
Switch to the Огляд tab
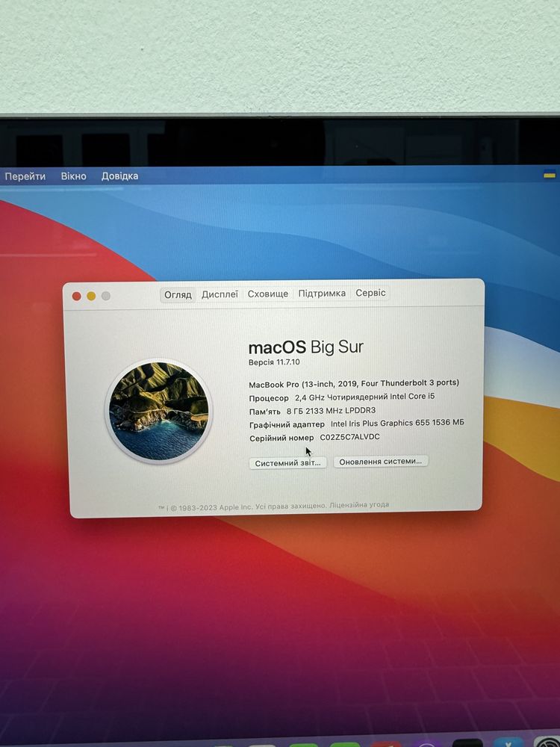[178, 295]
